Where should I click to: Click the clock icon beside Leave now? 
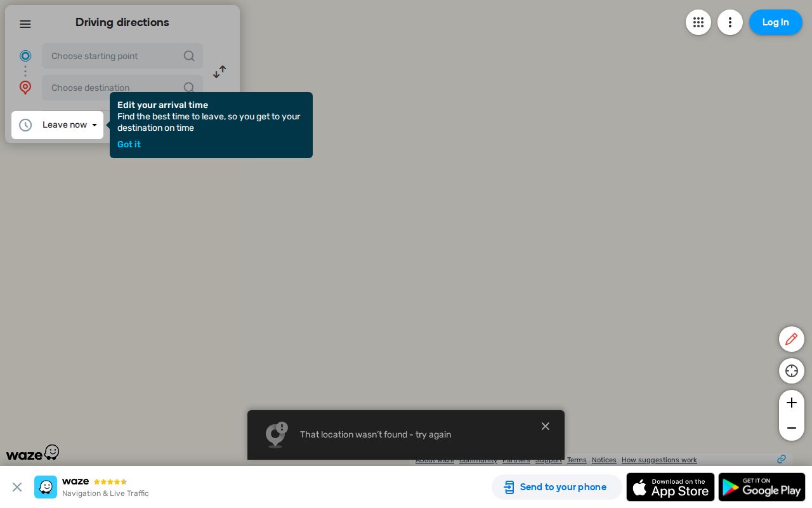pyautogui.click(x=25, y=125)
